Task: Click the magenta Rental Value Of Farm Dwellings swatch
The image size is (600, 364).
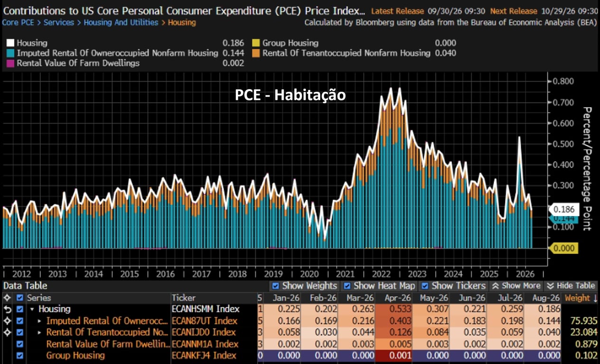Action: (x=10, y=64)
